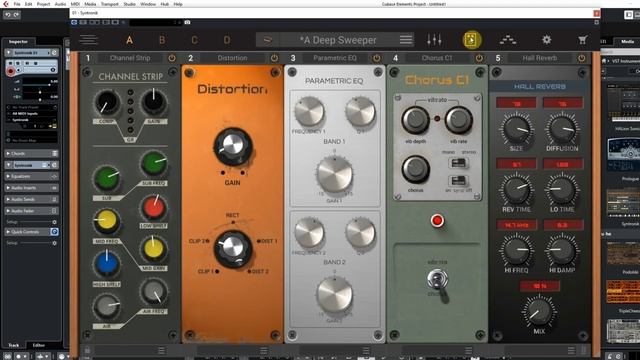Open the Transport menu

coord(109,4)
